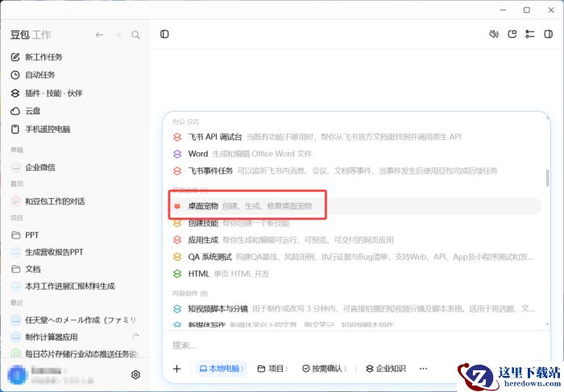564x392 pixels.
Task: Click the skill list scrollbar thumb
Action: pos(547,178)
